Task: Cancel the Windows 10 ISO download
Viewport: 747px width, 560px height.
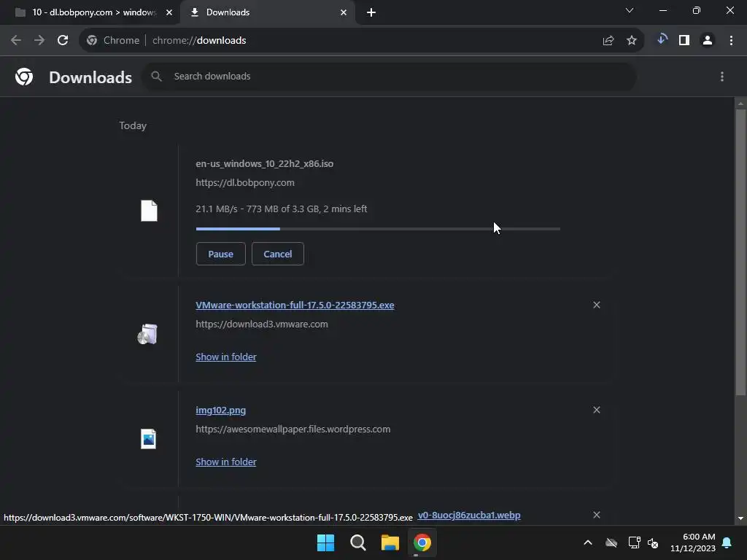Action: (x=278, y=254)
